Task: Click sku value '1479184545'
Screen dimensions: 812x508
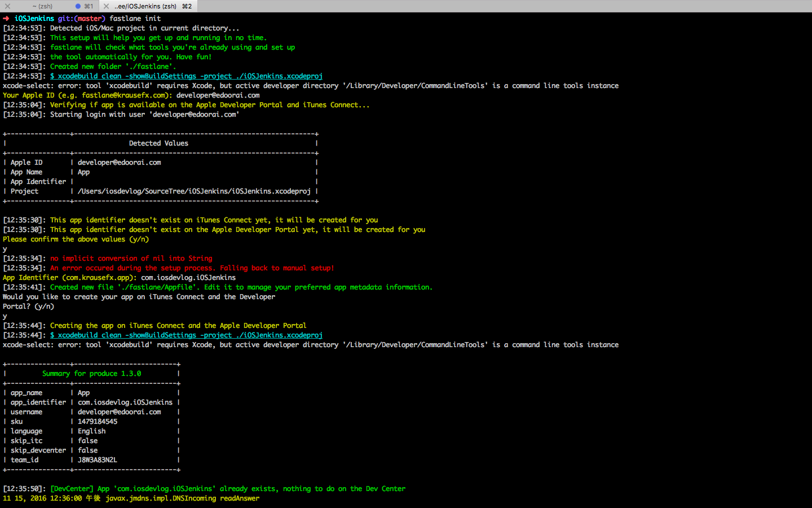Action: point(98,422)
